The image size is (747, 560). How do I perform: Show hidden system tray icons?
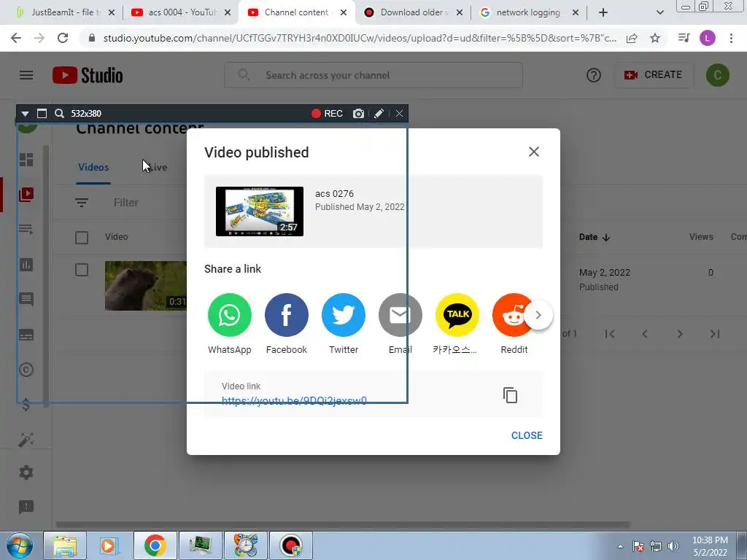620,546
